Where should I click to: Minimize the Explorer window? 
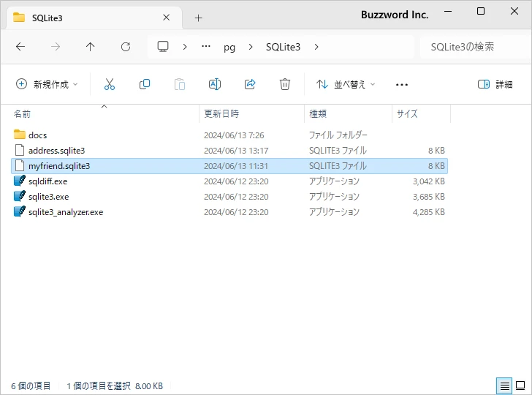[x=448, y=11]
